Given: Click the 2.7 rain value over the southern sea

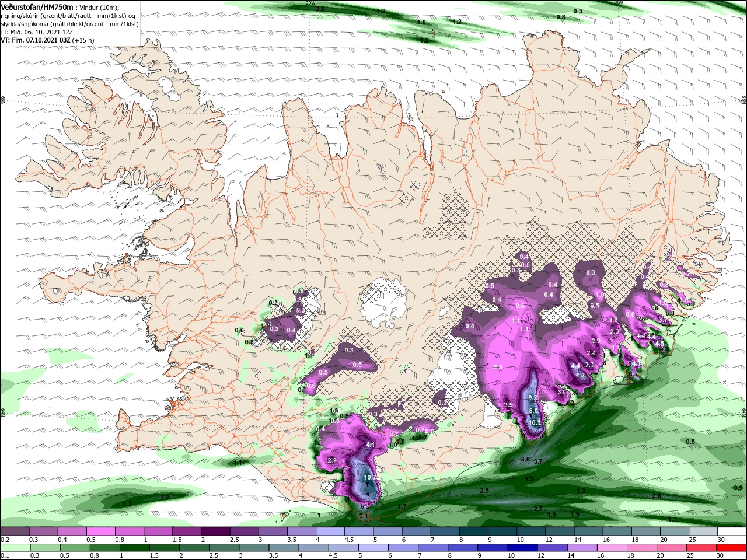Looking at the screenshot, I should coord(538,509).
